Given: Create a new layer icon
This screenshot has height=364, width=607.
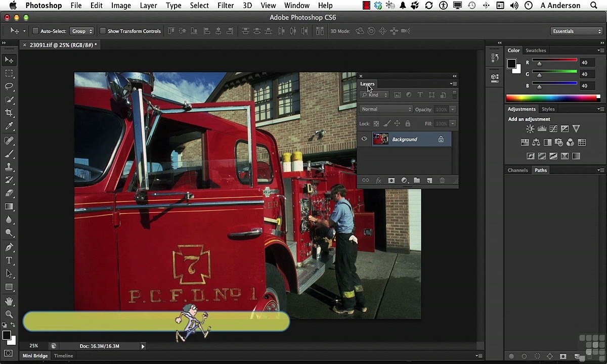Looking at the screenshot, I should 429,180.
